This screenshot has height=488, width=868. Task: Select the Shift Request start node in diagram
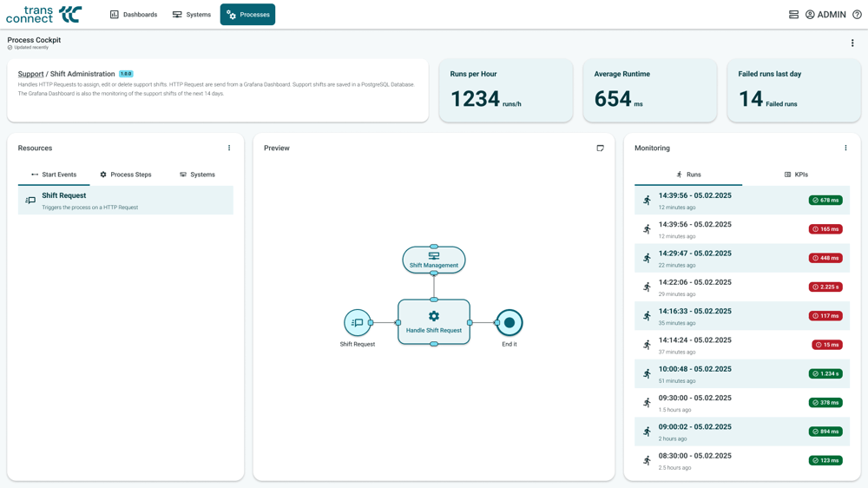click(x=358, y=322)
